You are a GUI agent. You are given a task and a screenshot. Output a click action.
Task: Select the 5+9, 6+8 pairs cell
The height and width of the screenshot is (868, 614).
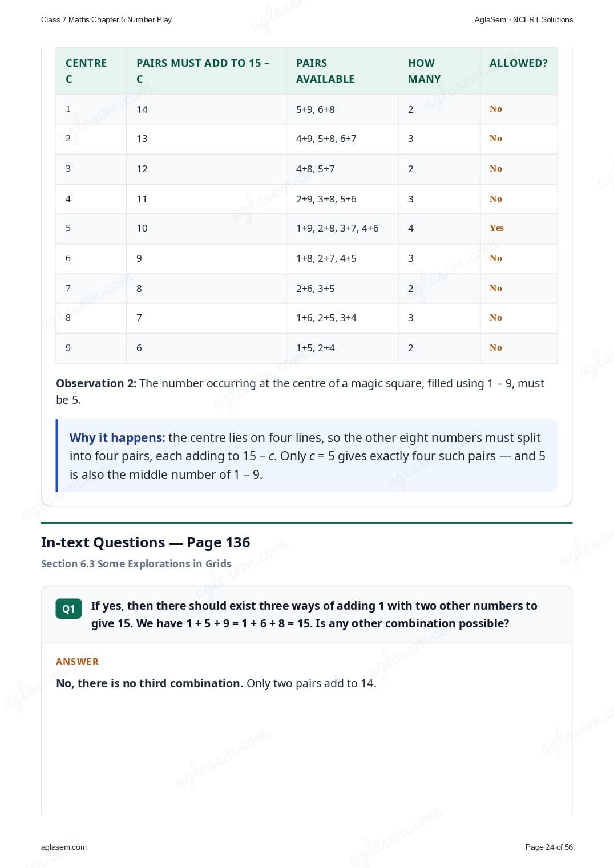342,109
